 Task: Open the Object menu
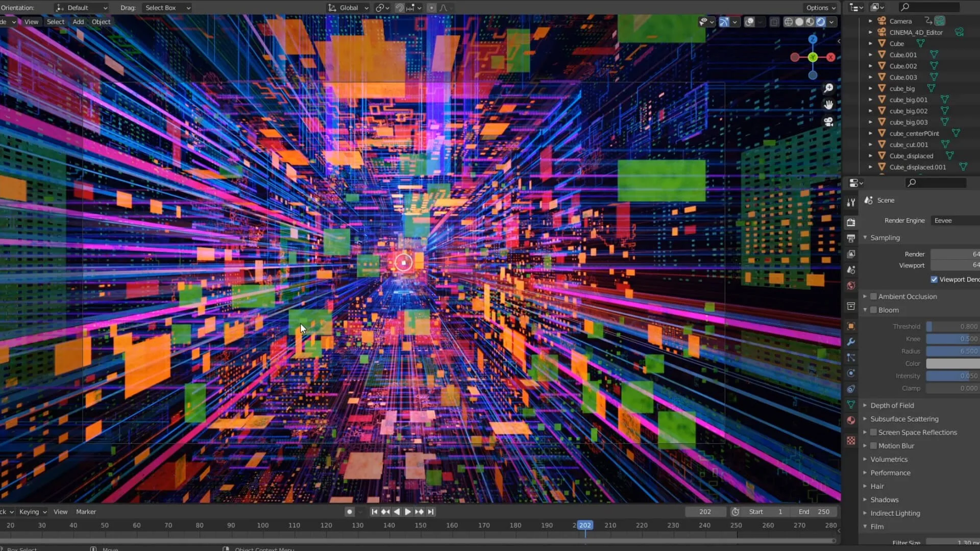coord(101,22)
